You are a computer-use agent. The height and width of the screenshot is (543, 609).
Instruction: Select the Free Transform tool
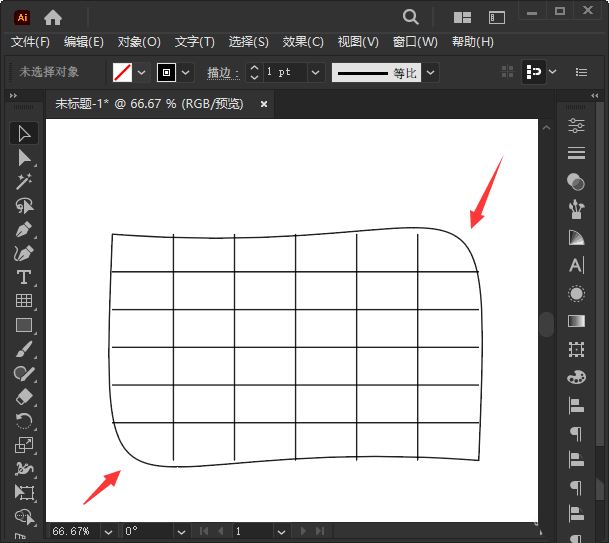(24, 493)
